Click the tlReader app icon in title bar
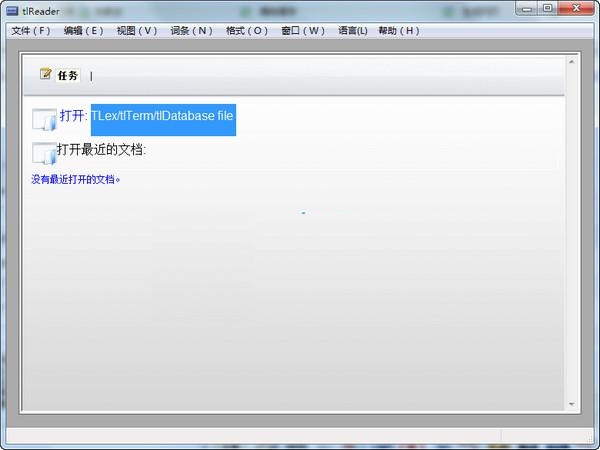 tap(11, 9)
